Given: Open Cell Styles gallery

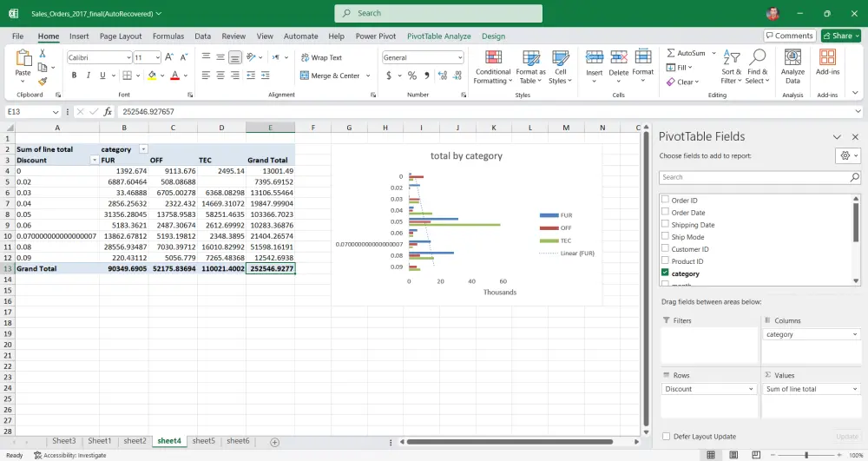Looking at the screenshot, I should pyautogui.click(x=560, y=67).
